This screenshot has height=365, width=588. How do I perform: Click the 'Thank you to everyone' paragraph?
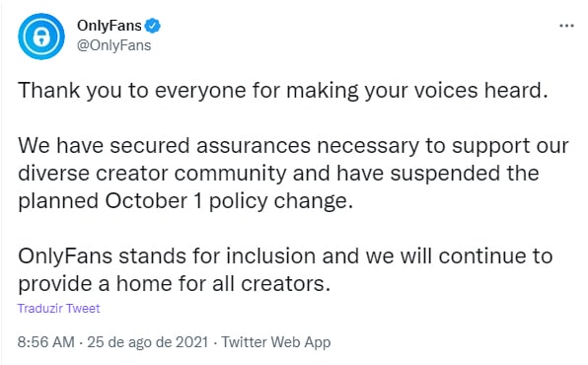(283, 91)
